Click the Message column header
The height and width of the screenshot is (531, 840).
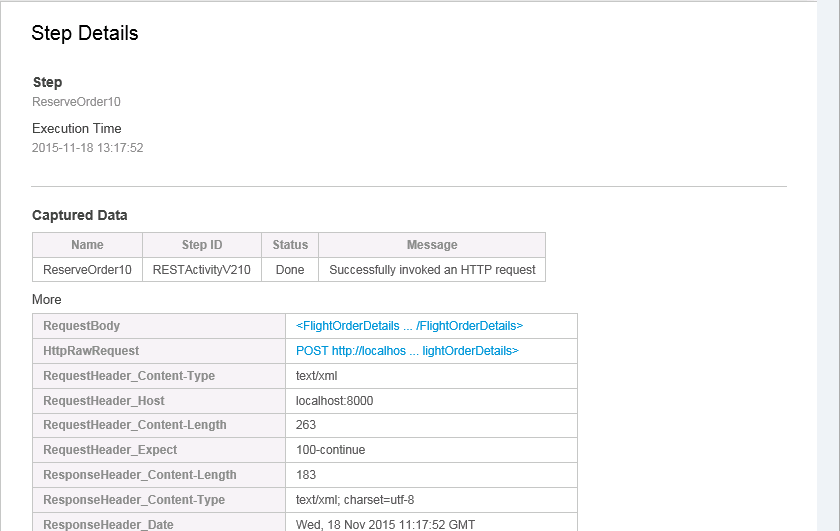tap(432, 245)
